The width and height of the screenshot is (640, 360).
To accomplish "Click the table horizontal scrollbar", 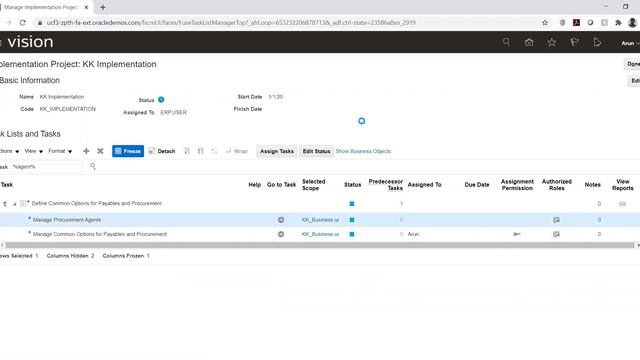I will pyautogui.click(x=320, y=245).
